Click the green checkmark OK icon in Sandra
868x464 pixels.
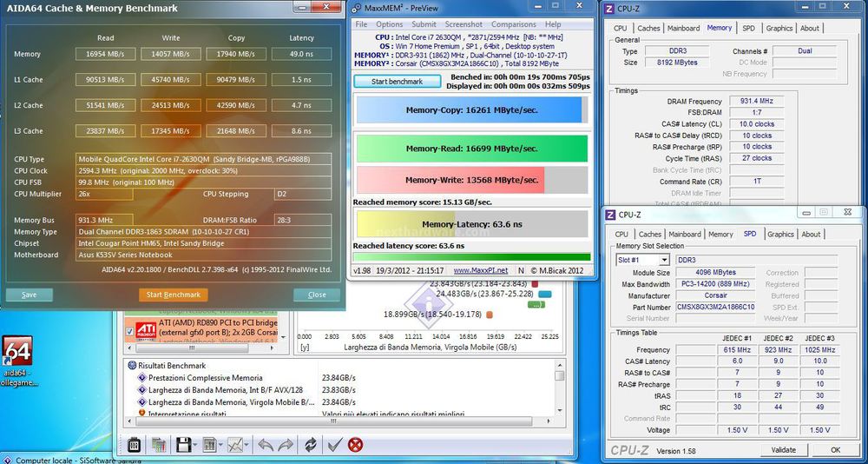[334, 445]
